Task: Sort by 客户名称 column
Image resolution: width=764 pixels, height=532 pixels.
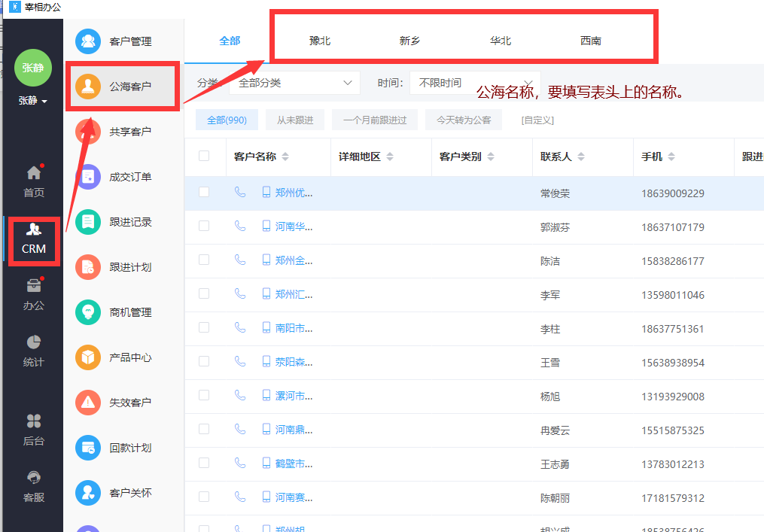Action: point(285,157)
